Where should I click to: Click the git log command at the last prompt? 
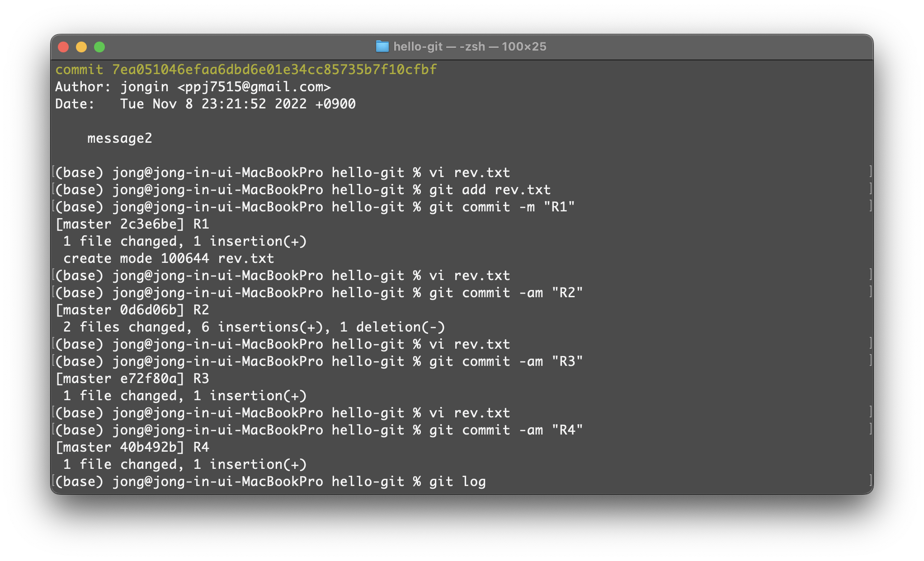457,482
